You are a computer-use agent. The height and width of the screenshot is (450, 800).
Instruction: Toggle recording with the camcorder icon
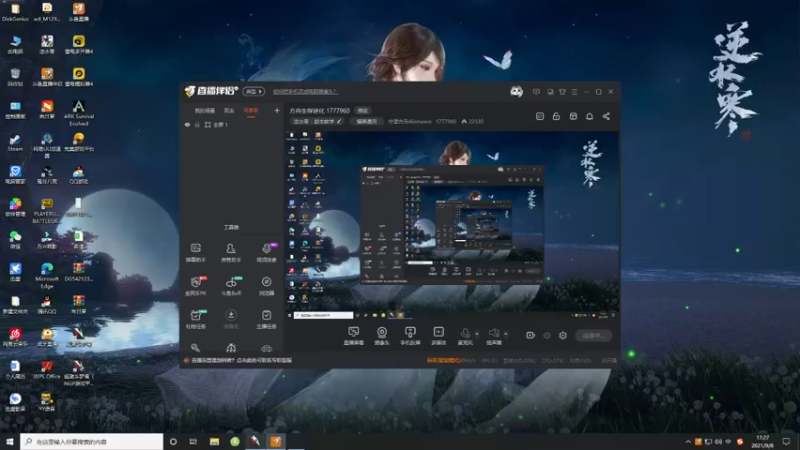click(x=530, y=335)
